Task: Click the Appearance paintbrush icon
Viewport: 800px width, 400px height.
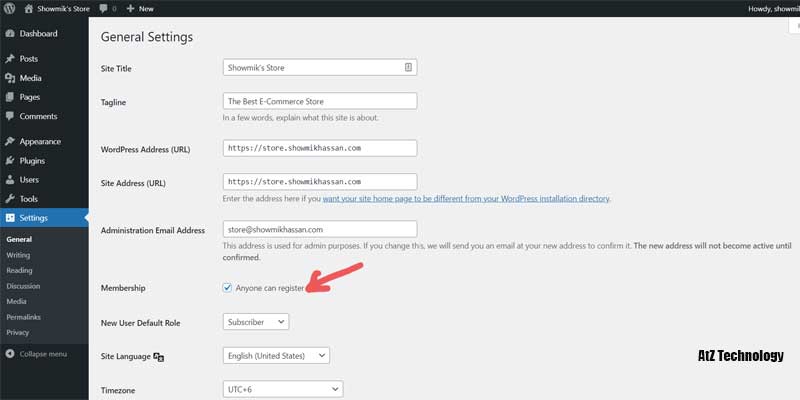Action: click(9, 142)
